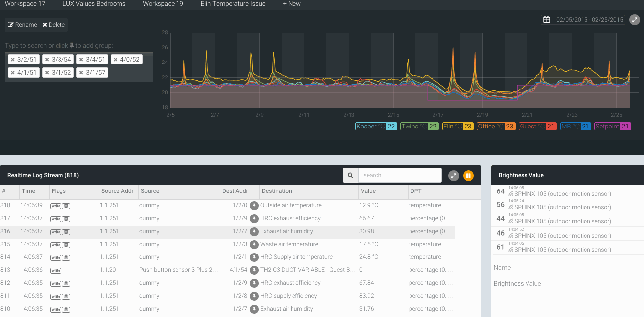Remove the 3/2/51 group tag
This screenshot has height=317, width=644.
(x=13, y=60)
